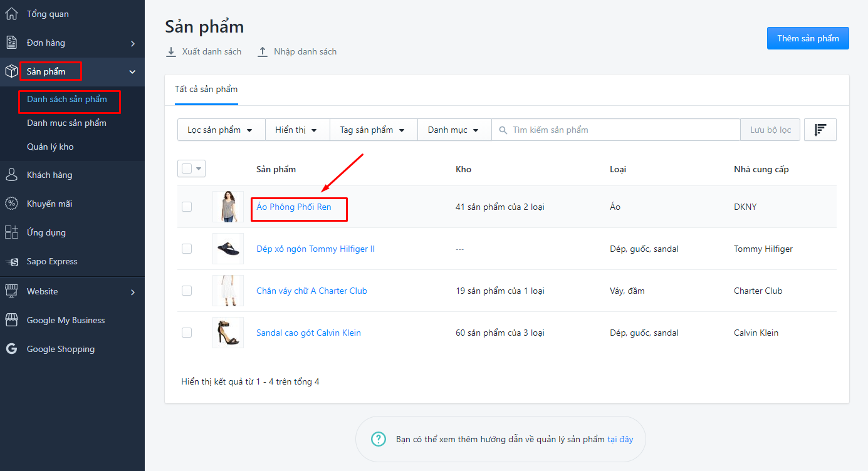Click the Tìm kiếm sản phẩm search field
This screenshot has width=868, height=471.
616,130
